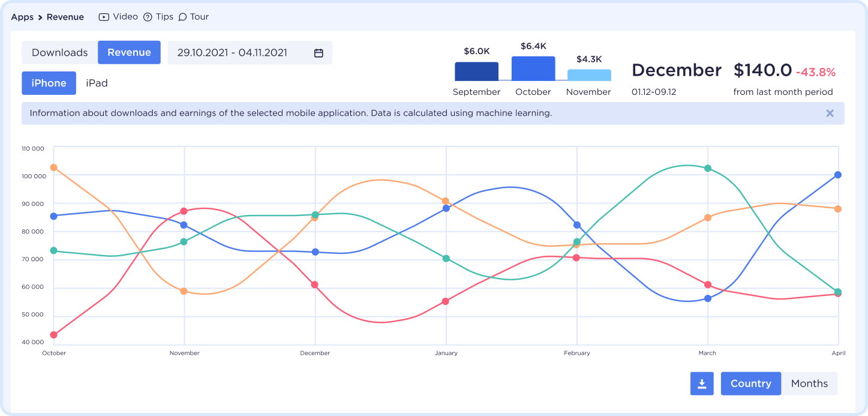
Task: Click the September $6.0K bar
Action: (x=476, y=71)
